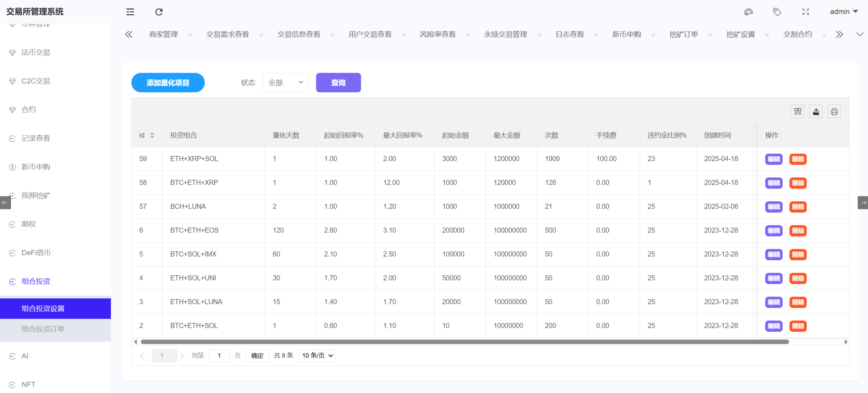Open theme settings via the palette icon
Screen dimensions: 868x393
coord(749,12)
